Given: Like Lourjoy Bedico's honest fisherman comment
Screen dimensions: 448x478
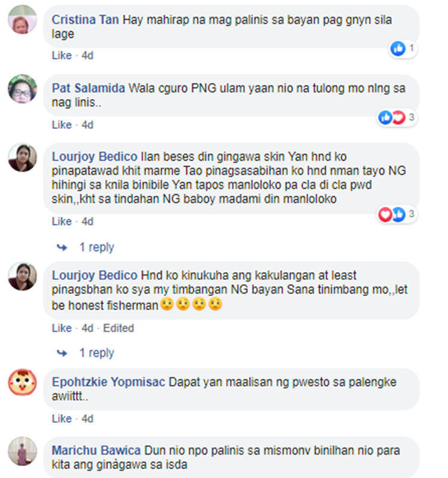Looking at the screenshot, I should click(x=62, y=328).
